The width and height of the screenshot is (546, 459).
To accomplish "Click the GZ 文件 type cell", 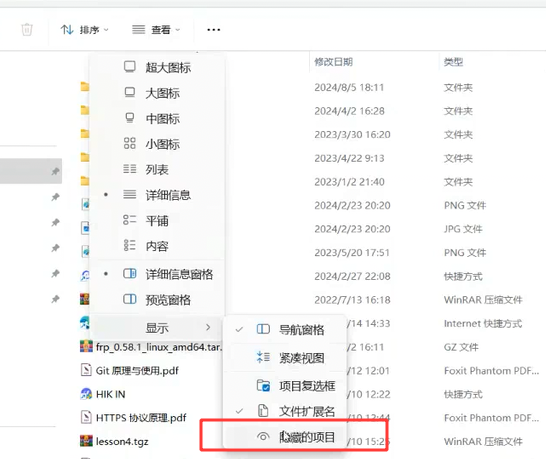I will click(x=461, y=347).
